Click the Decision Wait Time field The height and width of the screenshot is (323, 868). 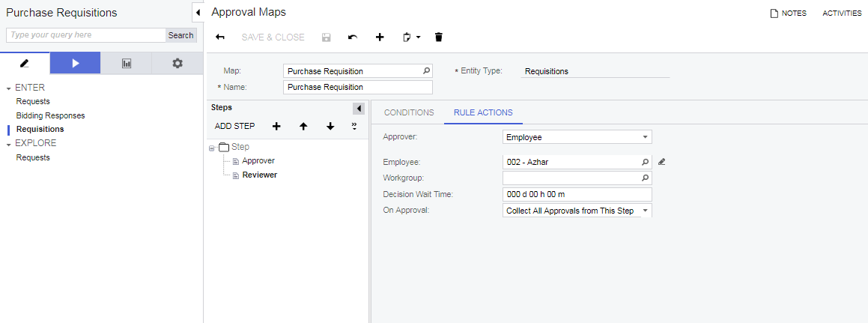point(577,194)
